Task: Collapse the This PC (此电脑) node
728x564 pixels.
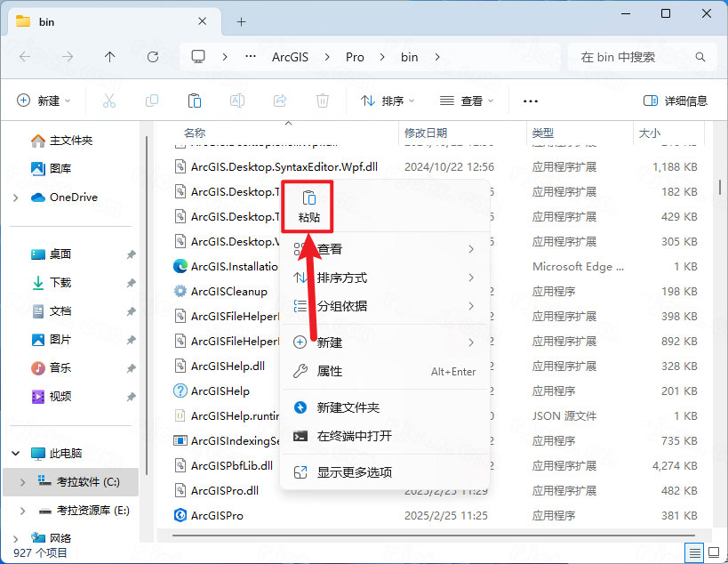Action: pos(16,454)
